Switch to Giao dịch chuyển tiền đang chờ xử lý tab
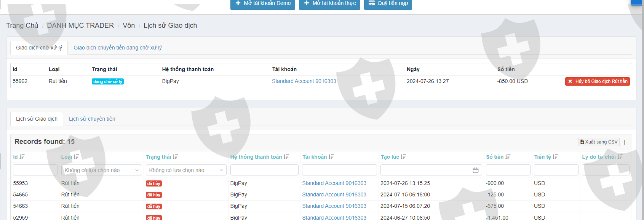 [118, 48]
